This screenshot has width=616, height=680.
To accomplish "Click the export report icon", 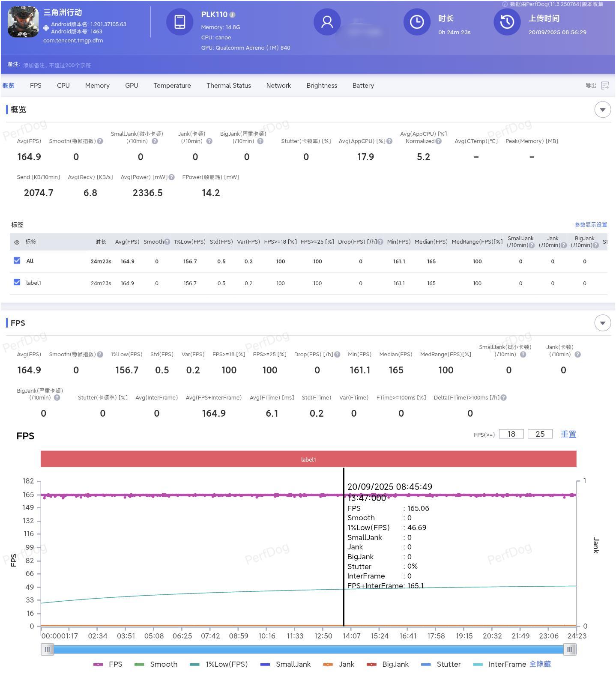I will coord(605,86).
